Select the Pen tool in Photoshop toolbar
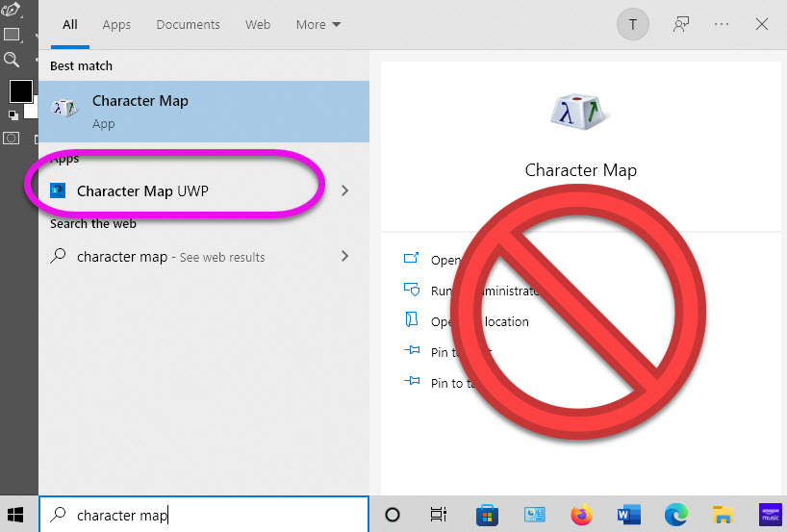 point(10,10)
